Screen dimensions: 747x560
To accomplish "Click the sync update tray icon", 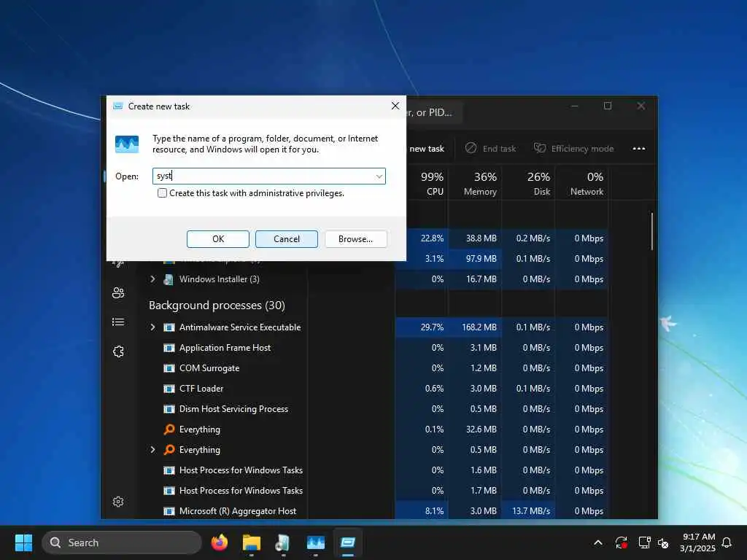I will pyautogui.click(x=622, y=542).
